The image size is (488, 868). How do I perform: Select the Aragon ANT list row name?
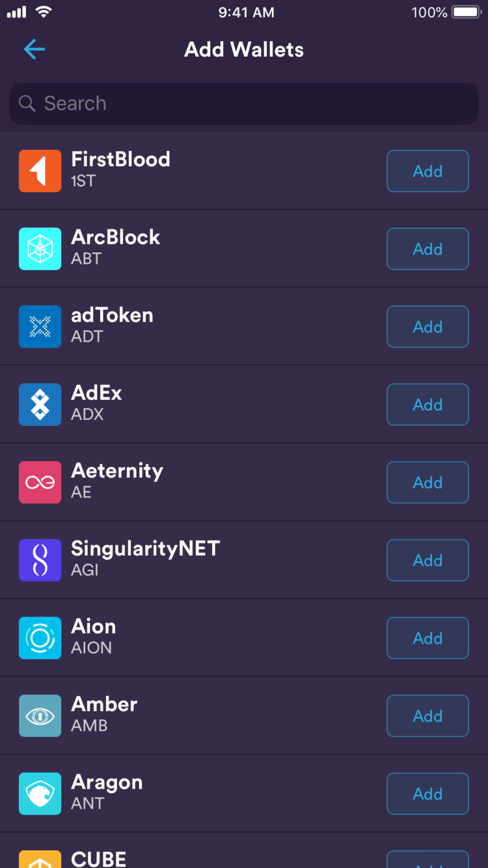tap(107, 783)
